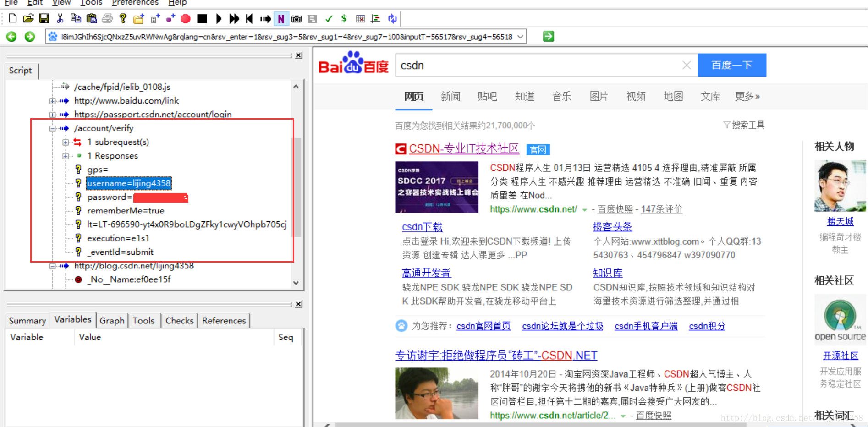Open the References tab

coord(224,321)
